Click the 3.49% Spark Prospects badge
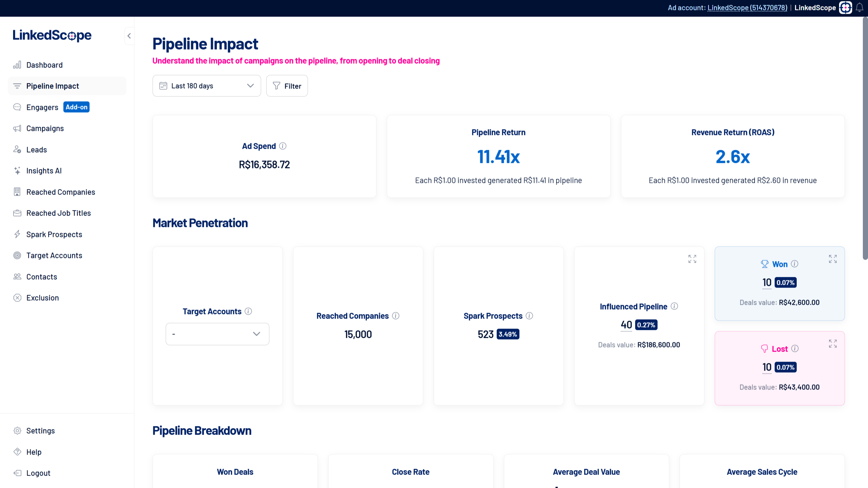868x488 pixels. (508, 334)
